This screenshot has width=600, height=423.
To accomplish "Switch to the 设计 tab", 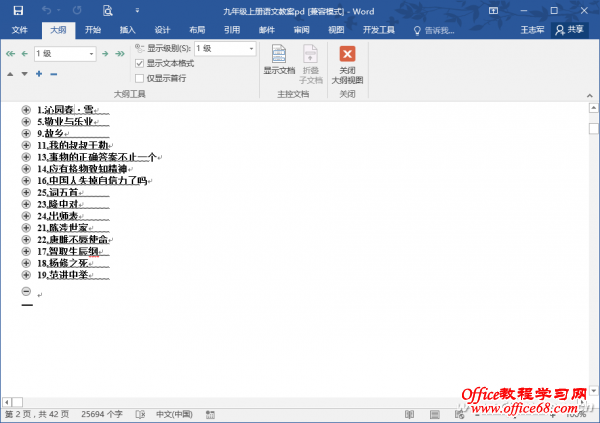I will 162,30.
